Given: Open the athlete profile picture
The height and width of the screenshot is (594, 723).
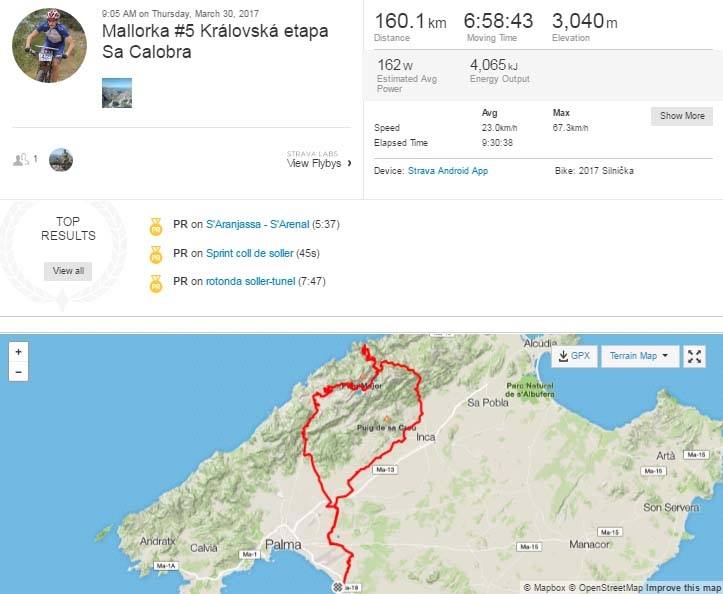Looking at the screenshot, I should point(49,45).
